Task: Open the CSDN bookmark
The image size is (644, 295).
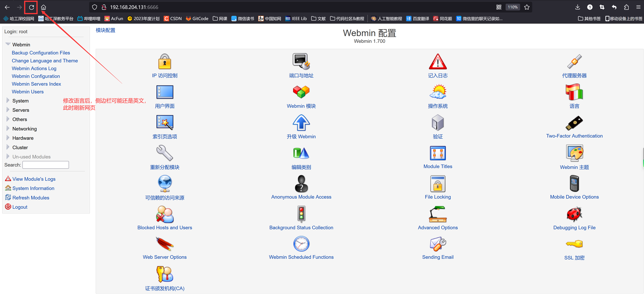Action: tap(173, 19)
